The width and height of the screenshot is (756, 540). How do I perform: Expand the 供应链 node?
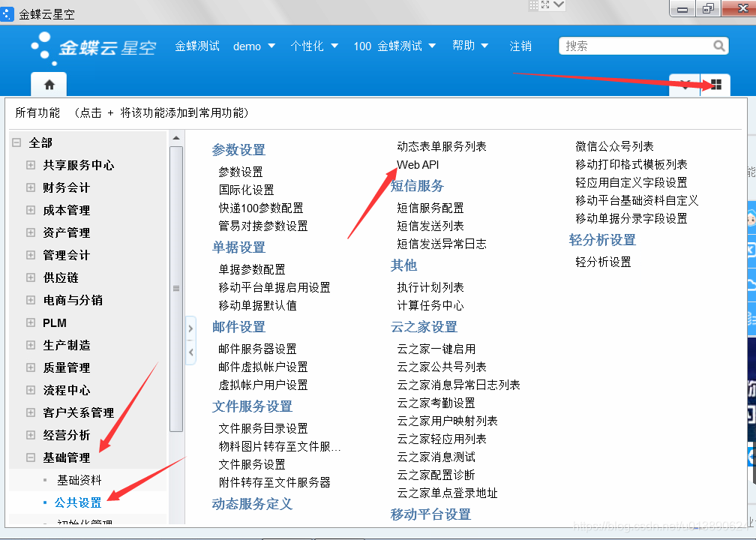pyautogui.click(x=31, y=277)
